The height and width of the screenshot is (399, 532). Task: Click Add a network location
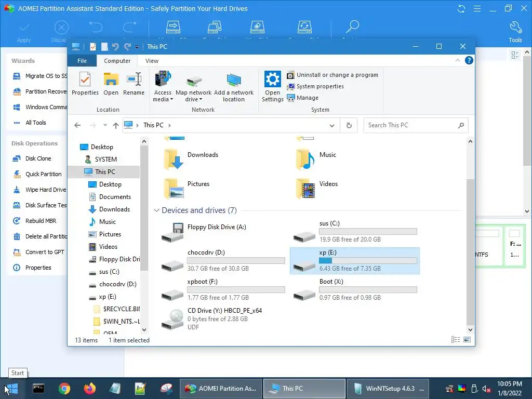pyautogui.click(x=233, y=87)
